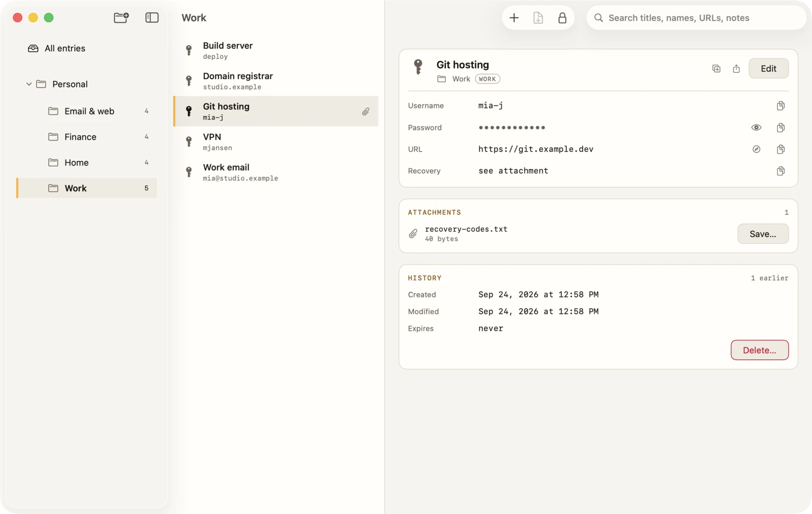Open the Domain registrar entry

pos(276,81)
